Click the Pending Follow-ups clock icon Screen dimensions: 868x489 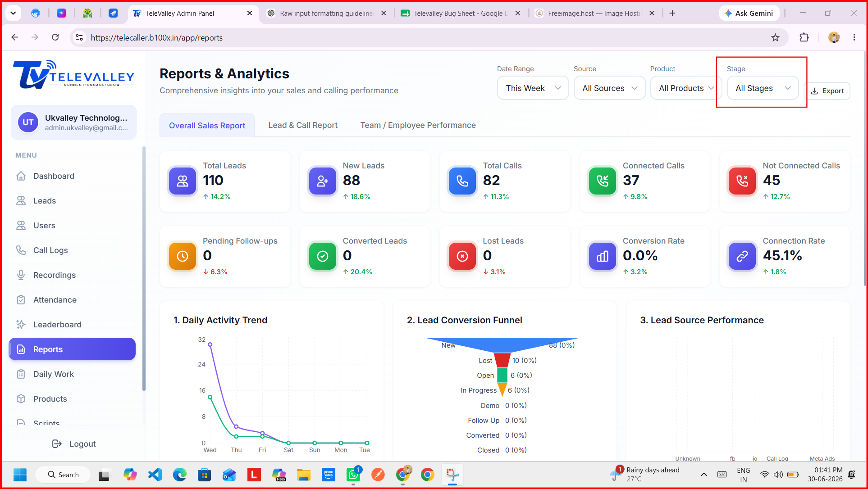183,256
